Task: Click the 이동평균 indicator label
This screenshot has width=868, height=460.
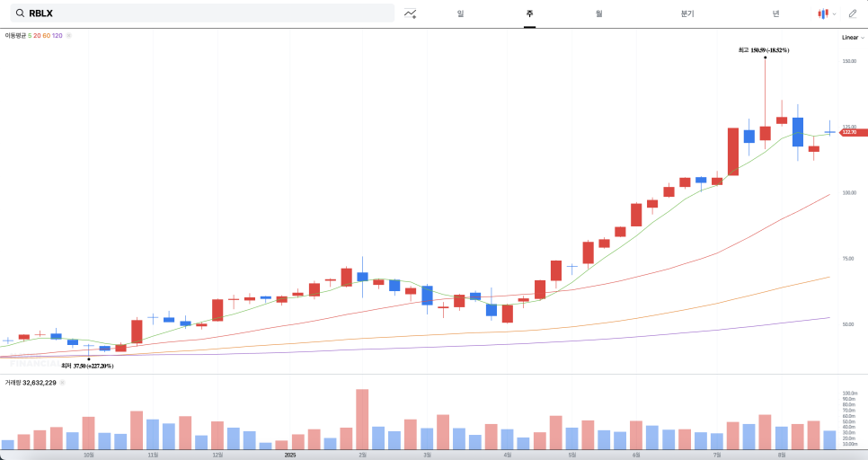Action: 15,35
